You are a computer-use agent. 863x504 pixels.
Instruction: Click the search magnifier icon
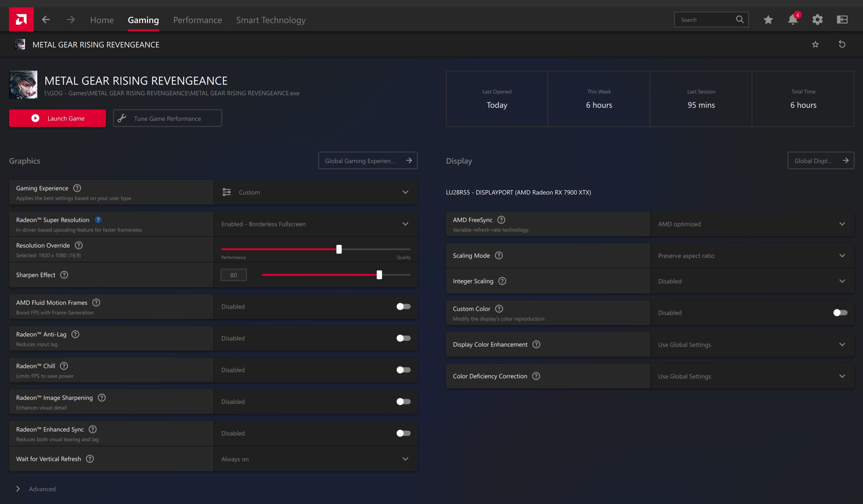[740, 19]
